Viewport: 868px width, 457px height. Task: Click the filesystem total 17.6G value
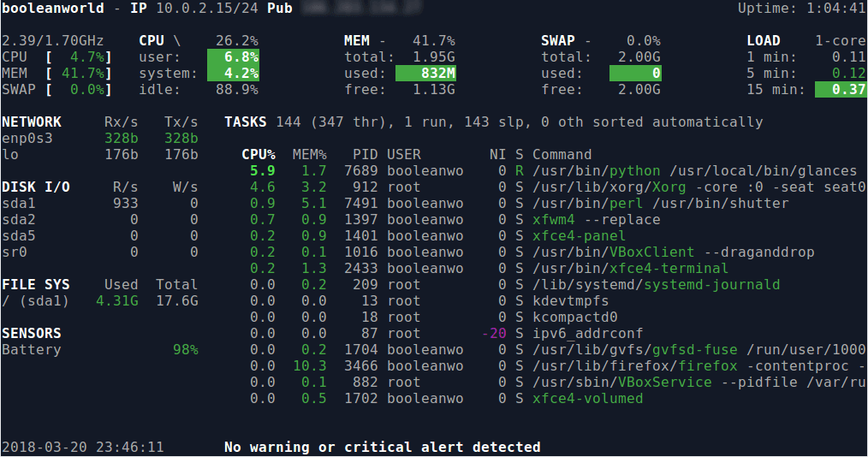coord(176,301)
